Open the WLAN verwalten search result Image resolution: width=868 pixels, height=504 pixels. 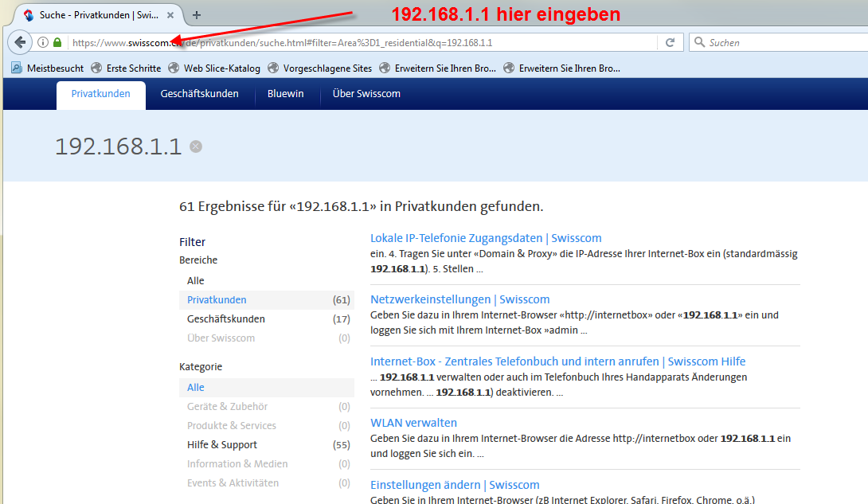(413, 423)
